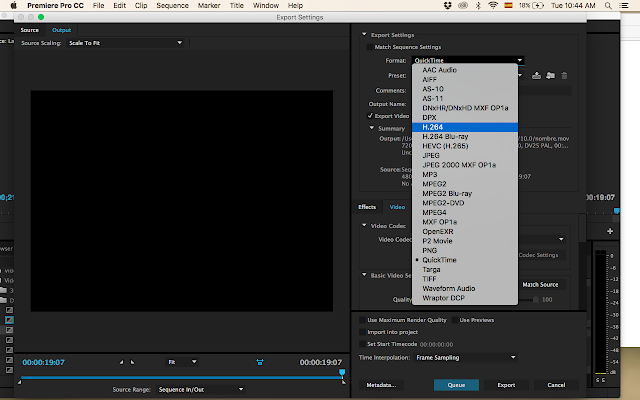The height and width of the screenshot is (400, 640).
Task: Click the Dropbox menu bar icon
Action: [448, 5]
